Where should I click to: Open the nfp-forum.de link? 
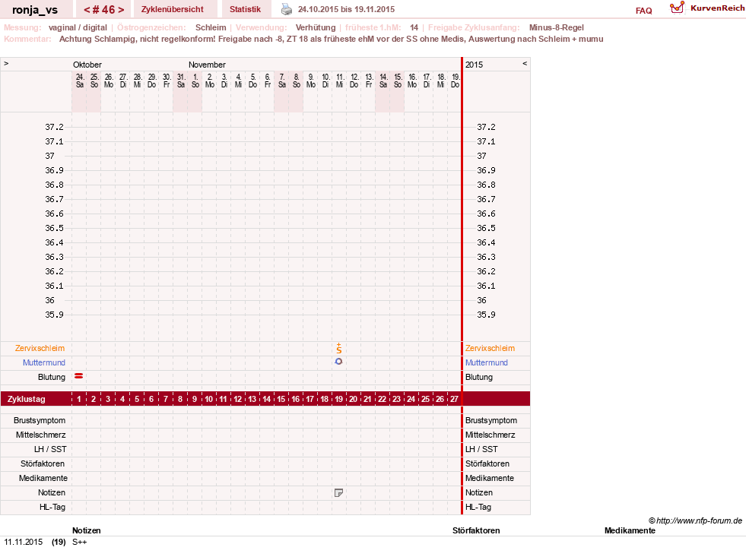[x=695, y=520]
